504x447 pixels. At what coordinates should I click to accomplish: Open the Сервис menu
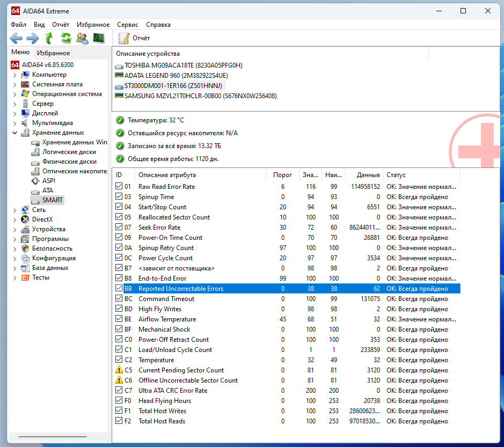coord(128,25)
